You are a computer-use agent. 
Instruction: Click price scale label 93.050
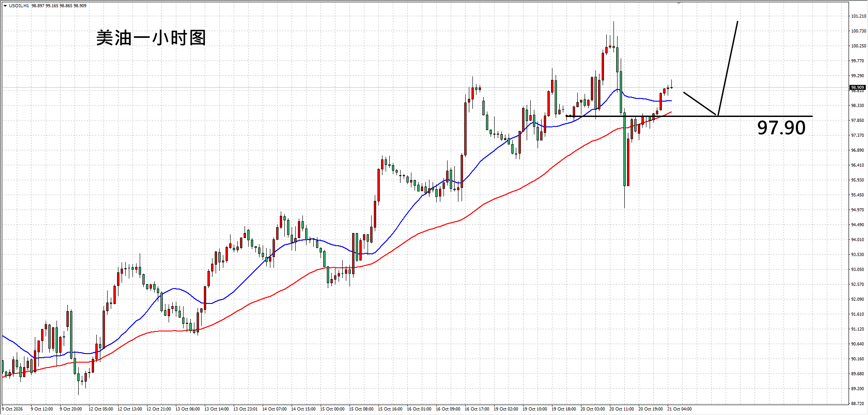(x=858, y=270)
